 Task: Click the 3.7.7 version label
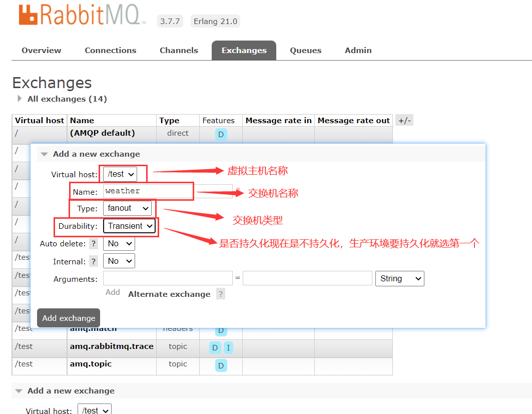click(170, 21)
